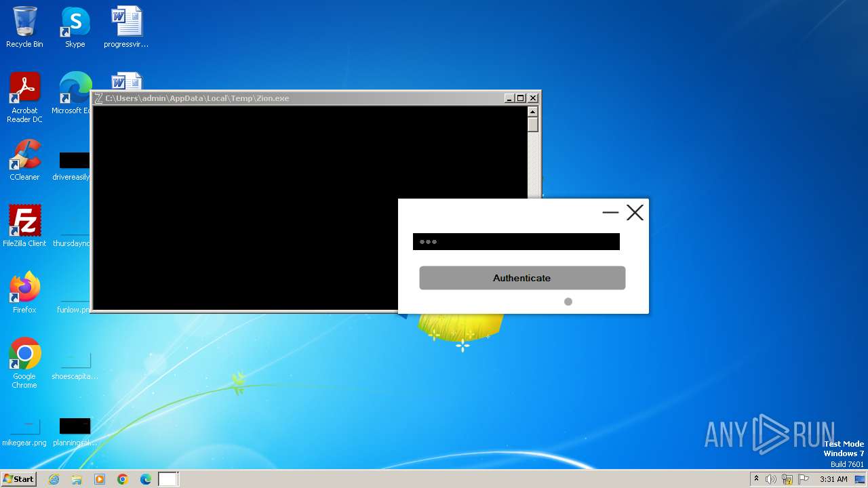Select the mikegear.png desktop file

24,432
